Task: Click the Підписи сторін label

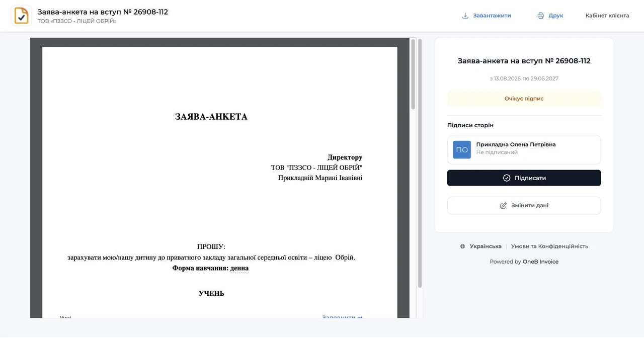Action: (x=470, y=125)
